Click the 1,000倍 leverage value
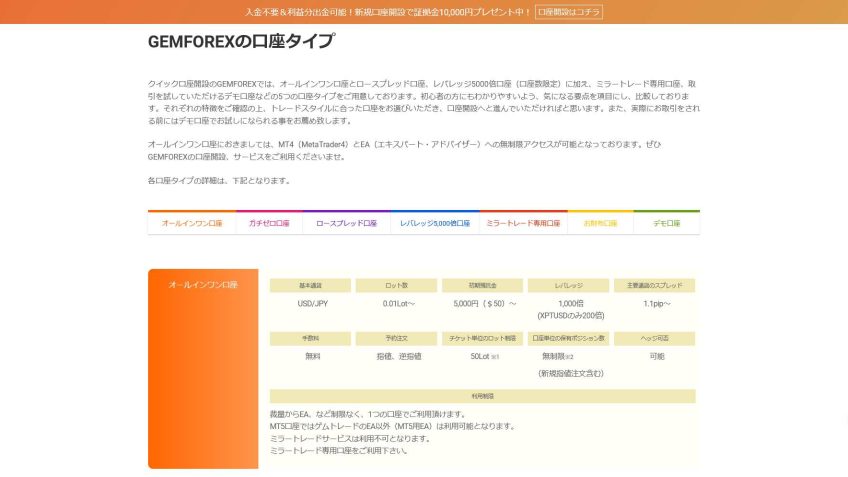The height and width of the screenshot is (477, 848). [569, 303]
